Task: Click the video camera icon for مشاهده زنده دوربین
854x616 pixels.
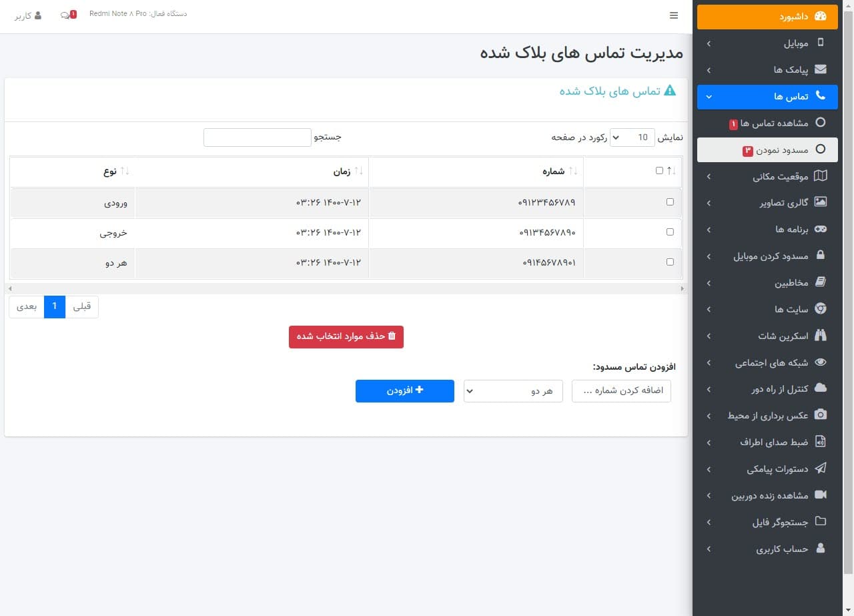Action: [821, 495]
